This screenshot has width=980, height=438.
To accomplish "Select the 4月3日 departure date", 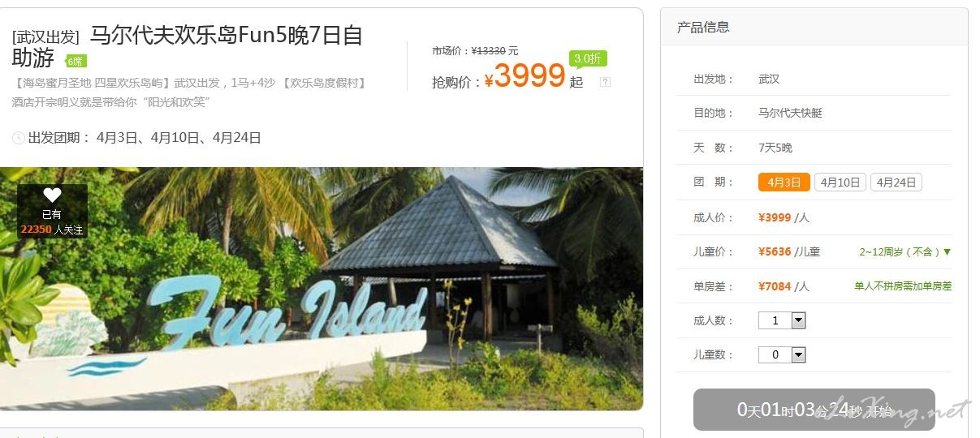I will click(784, 182).
